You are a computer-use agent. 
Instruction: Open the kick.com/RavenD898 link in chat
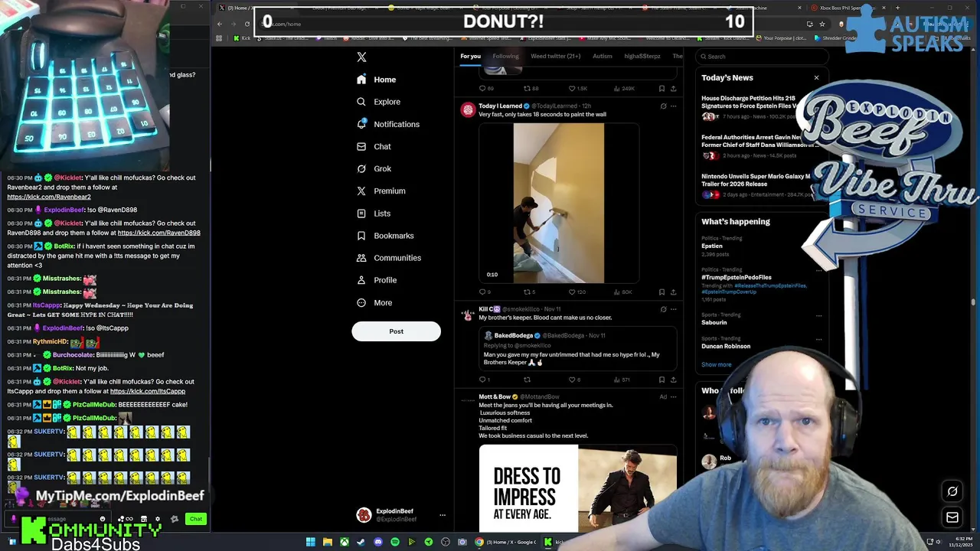(159, 233)
